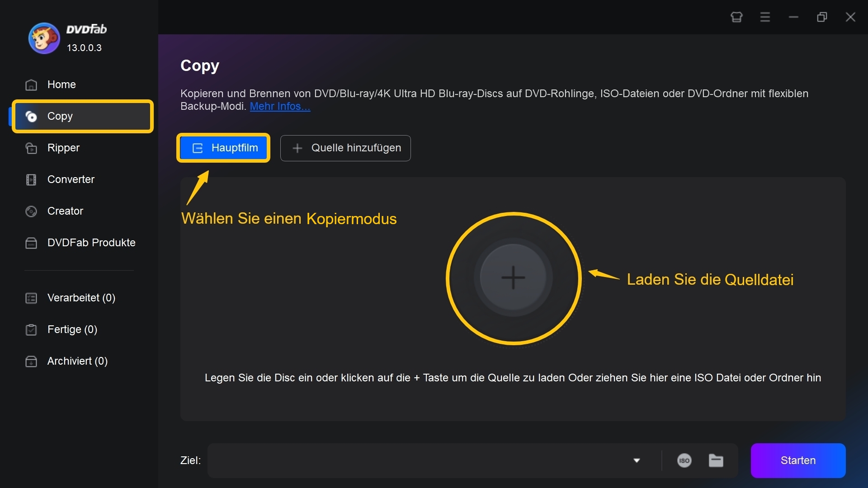Click the Starten start button
Screen dimensions: 868x488
[x=797, y=460]
